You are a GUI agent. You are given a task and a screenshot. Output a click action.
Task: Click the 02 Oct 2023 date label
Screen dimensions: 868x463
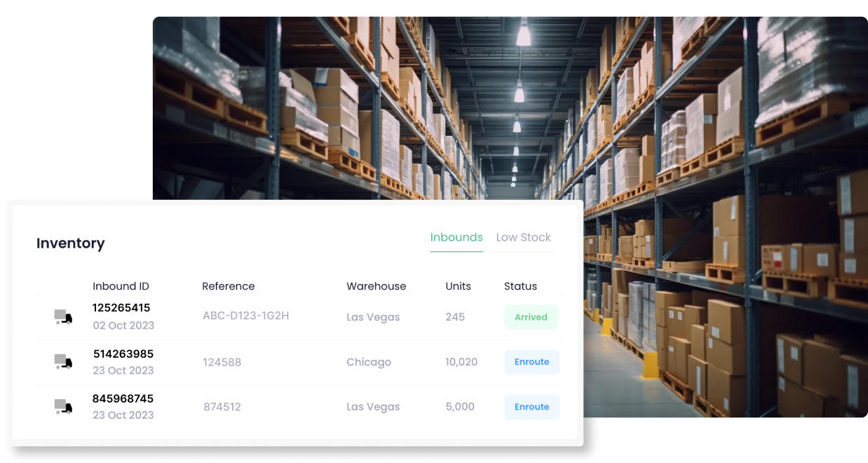tap(123, 326)
